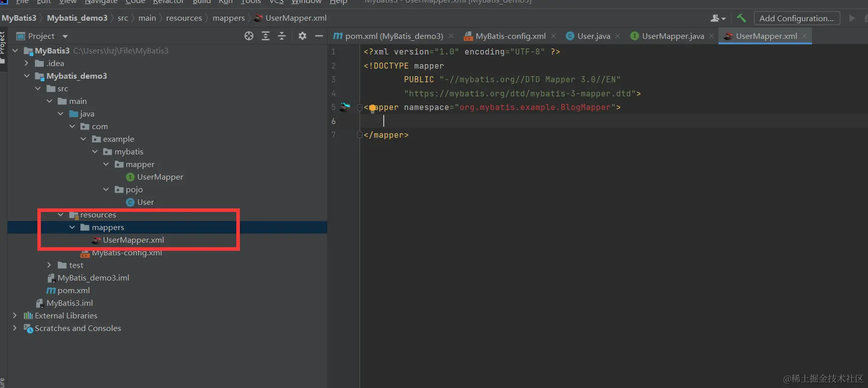This screenshot has height=388, width=868.
Task: Click fold toggle beside closing mapper tag
Action: (x=360, y=135)
